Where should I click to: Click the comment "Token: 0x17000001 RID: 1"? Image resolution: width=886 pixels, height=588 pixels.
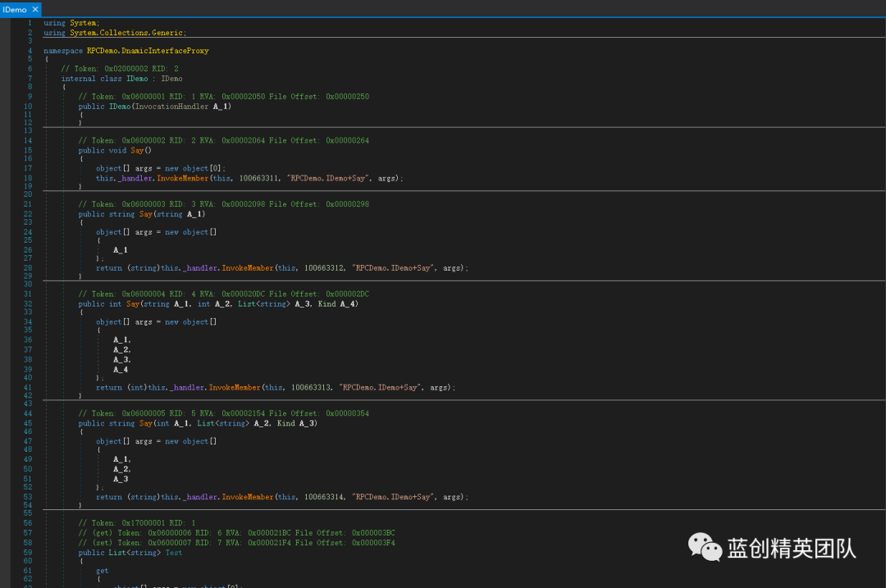(x=137, y=523)
